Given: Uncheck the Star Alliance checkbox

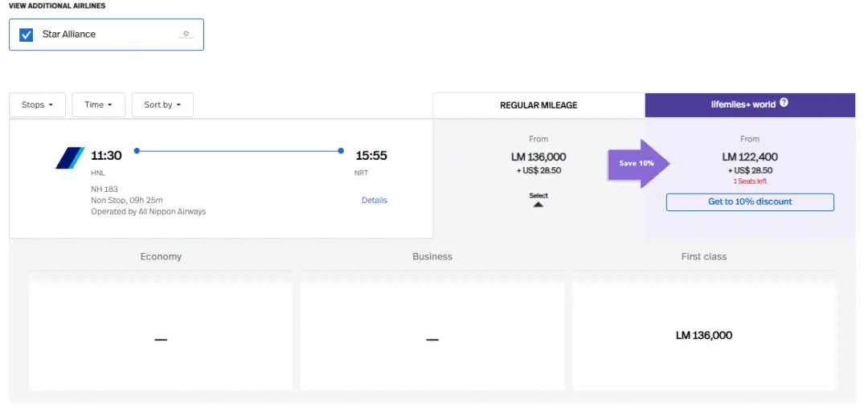Looking at the screenshot, I should pos(27,35).
